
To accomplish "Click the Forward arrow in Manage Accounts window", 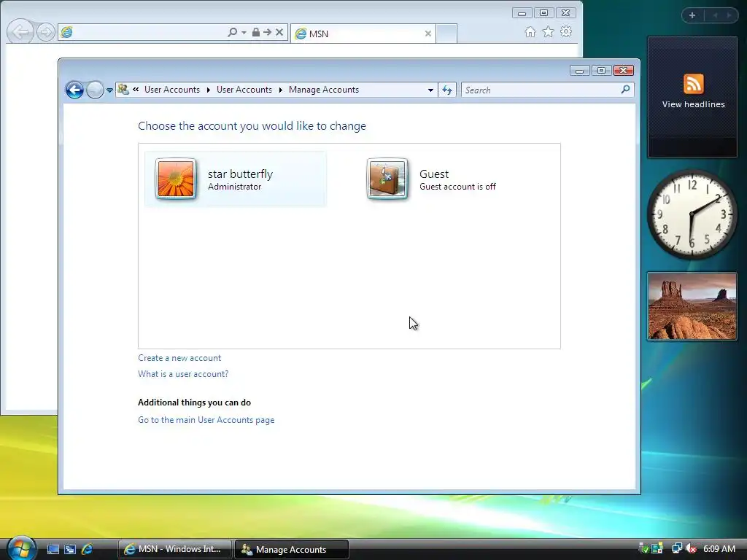I will [95, 90].
